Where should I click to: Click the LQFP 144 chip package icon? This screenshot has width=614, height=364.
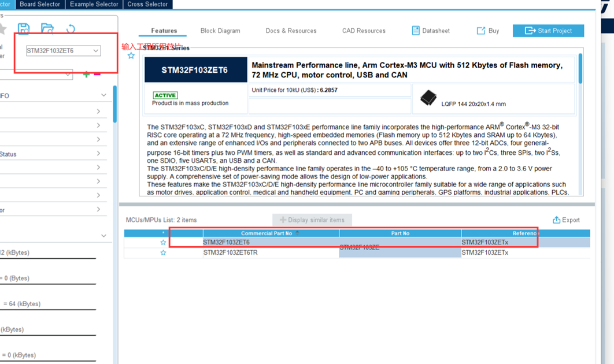click(x=428, y=98)
